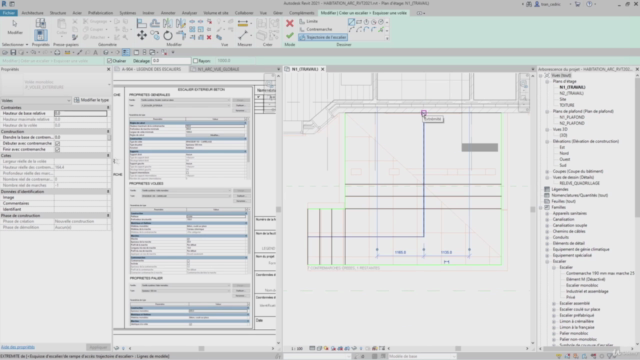Click the 1:100 view scale control

(297, 349)
